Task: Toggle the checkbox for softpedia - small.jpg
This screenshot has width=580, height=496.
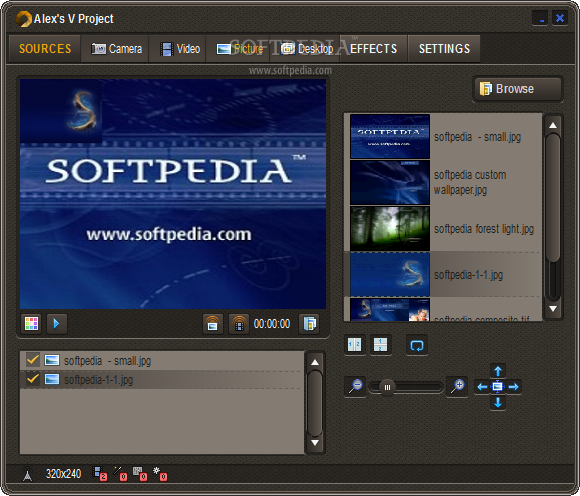Action: tap(33, 360)
